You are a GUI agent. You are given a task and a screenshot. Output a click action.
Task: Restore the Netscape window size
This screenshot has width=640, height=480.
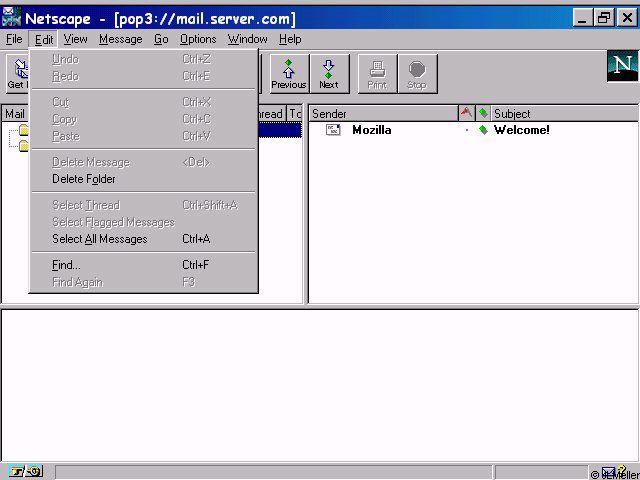[604, 18]
